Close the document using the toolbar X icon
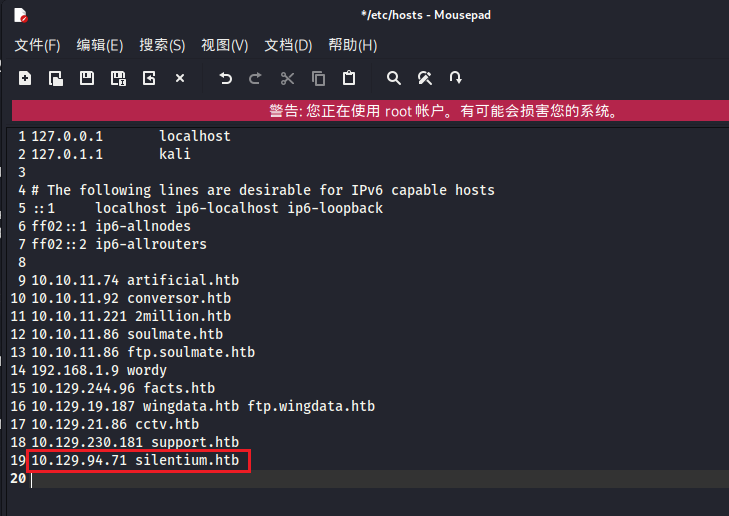Image resolution: width=729 pixels, height=516 pixels. click(x=180, y=78)
